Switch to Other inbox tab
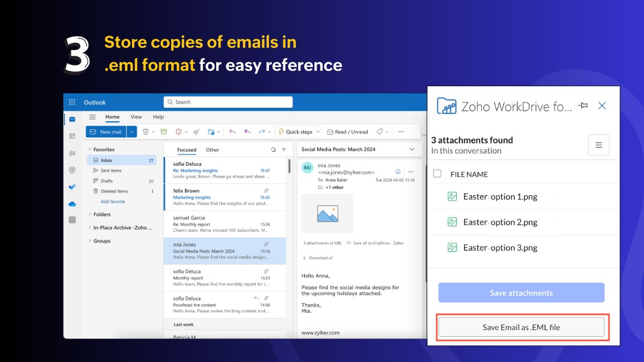Viewport: 644px width, 362px height. [x=213, y=150]
